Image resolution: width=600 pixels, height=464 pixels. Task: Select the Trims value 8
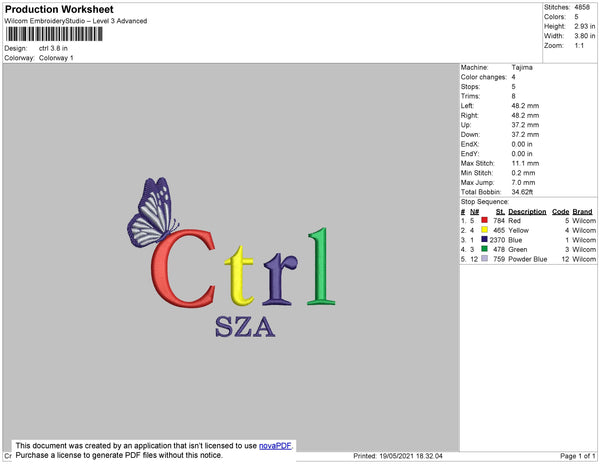click(x=514, y=96)
